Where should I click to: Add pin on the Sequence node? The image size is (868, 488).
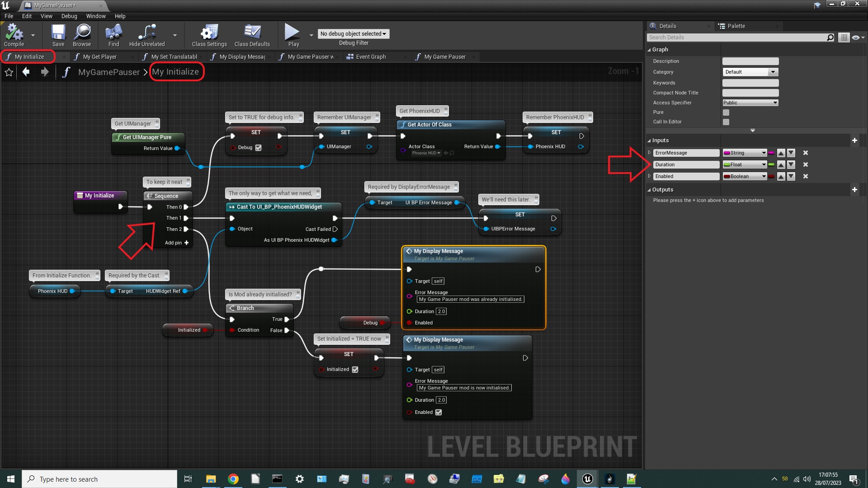point(177,243)
